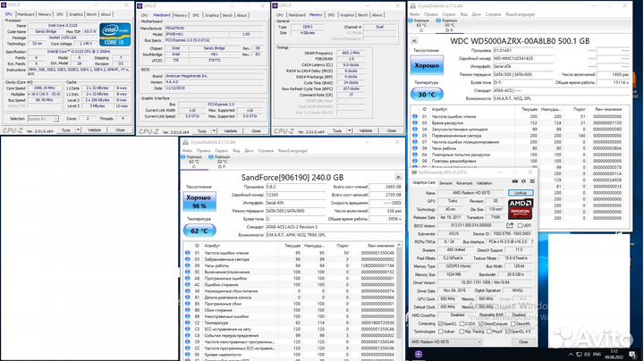Open the notification center icon on taskbar
The width and height of the screenshot is (644, 361).
click(632, 354)
